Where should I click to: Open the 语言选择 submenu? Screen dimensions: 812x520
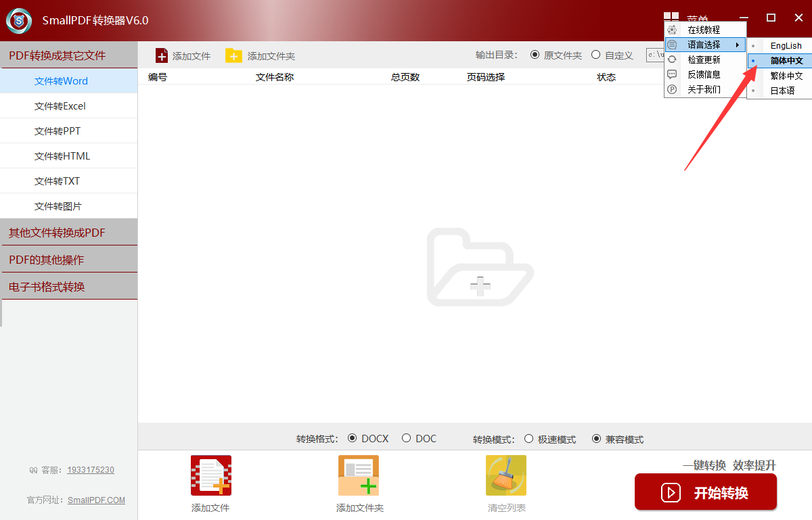704,45
